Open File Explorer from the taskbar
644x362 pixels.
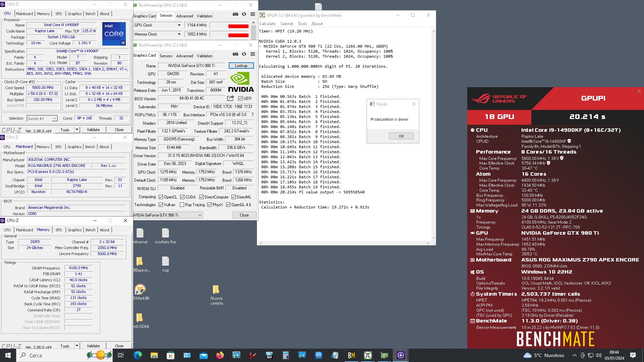coord(154,355)
